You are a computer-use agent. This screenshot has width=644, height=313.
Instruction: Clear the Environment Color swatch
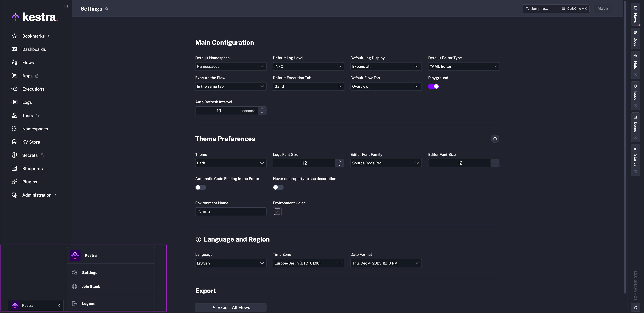click(x=277, y=211)
